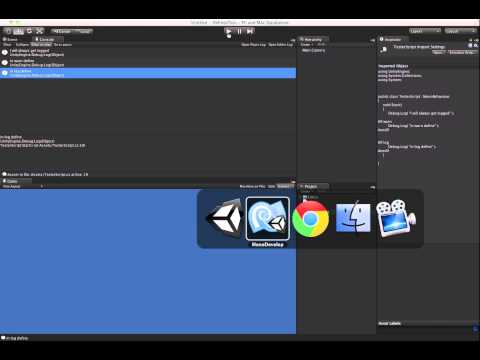
Task: Toggle Stats in the Game view
Action: (x=272, y=186)
